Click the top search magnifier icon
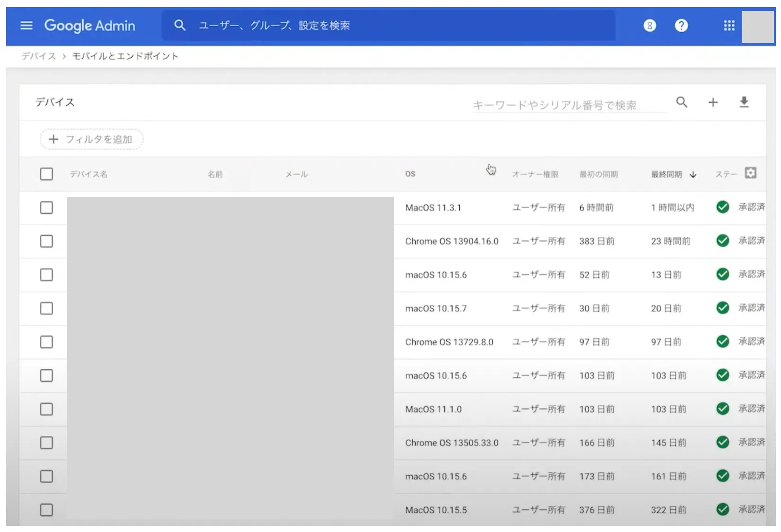The width and height of the screenshot is (781, 532). 180,25
